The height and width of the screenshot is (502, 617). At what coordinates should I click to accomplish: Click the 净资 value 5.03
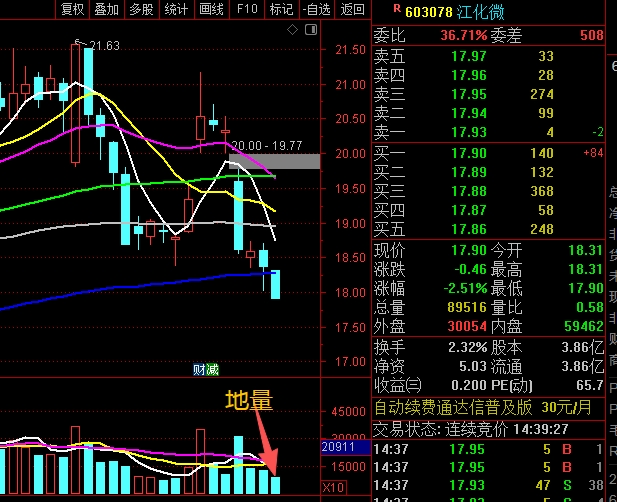[473, 367]
